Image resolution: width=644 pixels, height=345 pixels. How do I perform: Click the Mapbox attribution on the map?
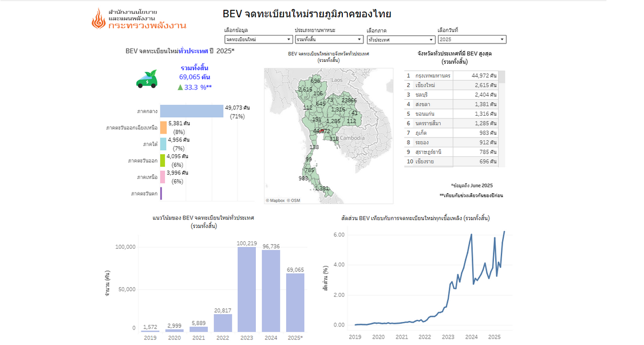275,200
